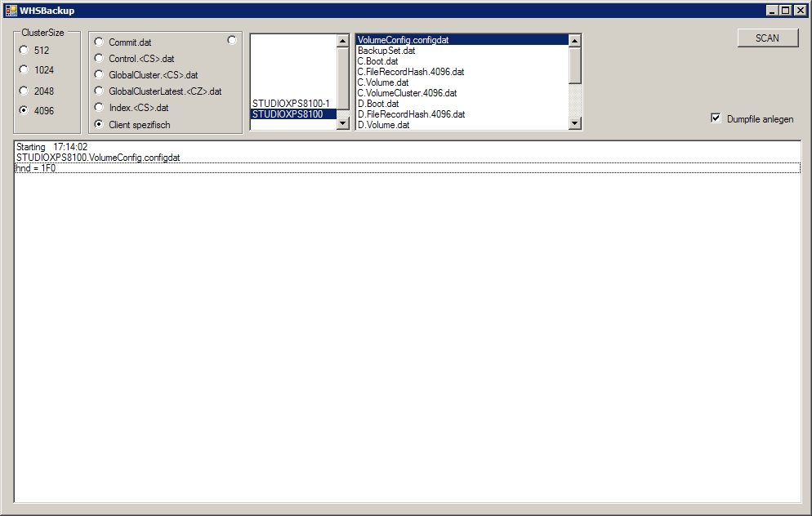Image resolution: width=812 pixels, height=516 pixels.
Task: Click the file list scrollbar thumb
Action: (575, 65)
